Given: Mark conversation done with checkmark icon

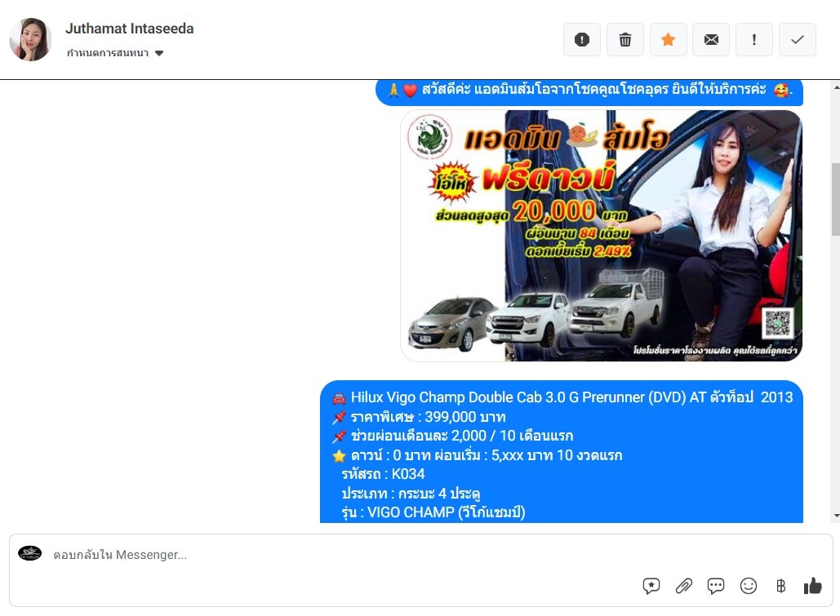Looking at the screenshot, I should [797, 40].
